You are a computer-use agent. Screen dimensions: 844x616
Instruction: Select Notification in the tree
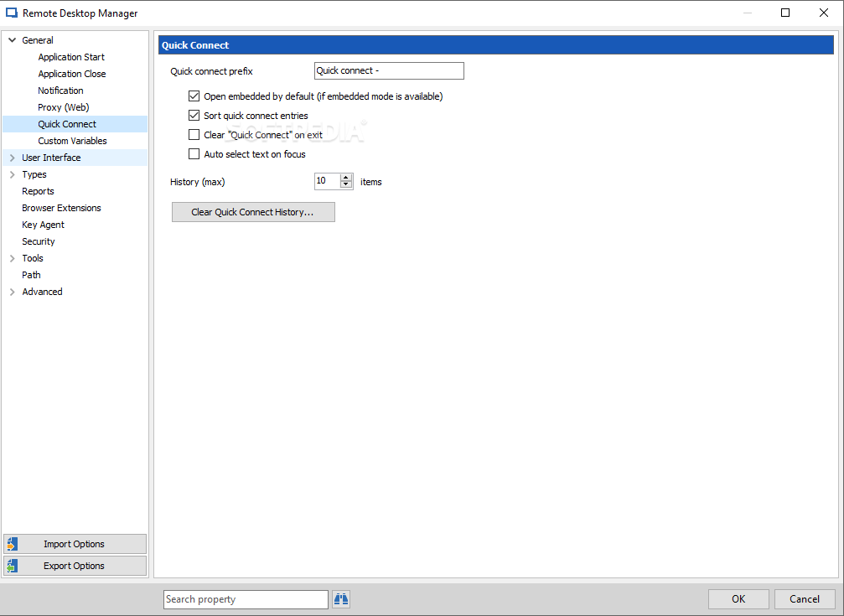pyautogui.click(x=60, y=91)
